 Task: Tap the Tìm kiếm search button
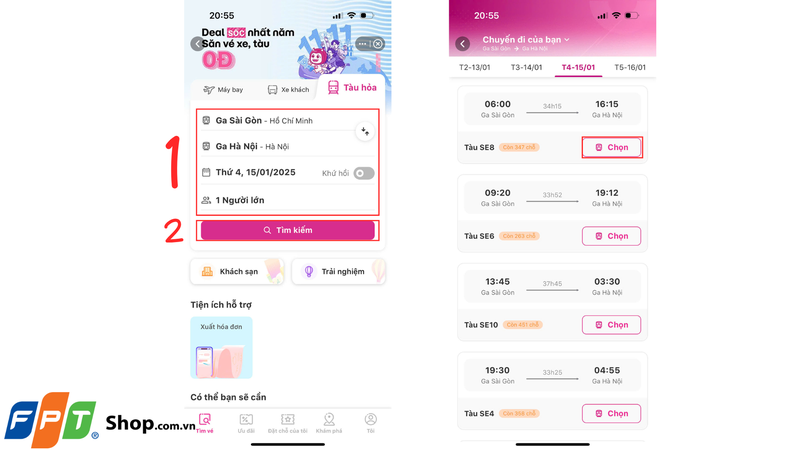288,230
